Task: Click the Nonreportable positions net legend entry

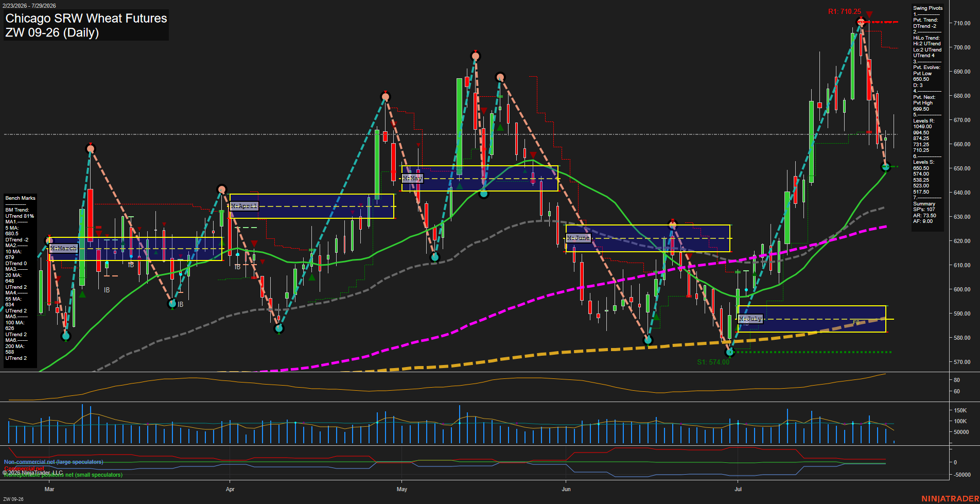Action: (x=63, y=475)
